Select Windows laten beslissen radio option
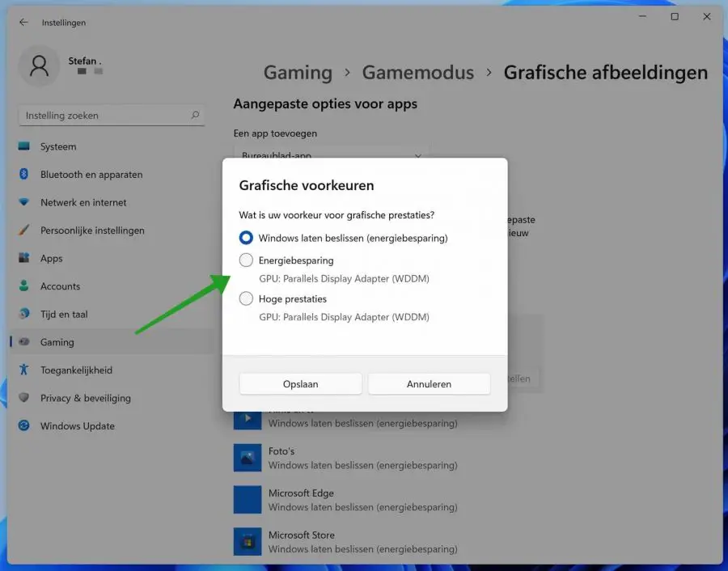This screenshot has height=571, width=728. coord(246,238)
